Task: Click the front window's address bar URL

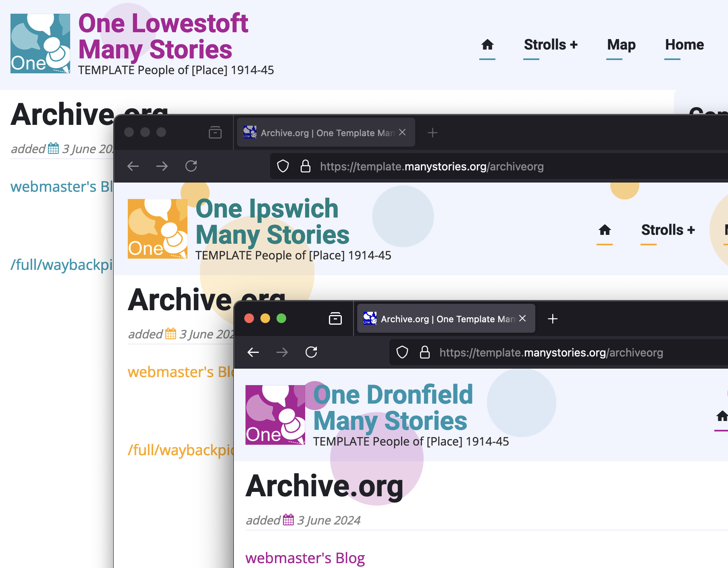Action: (x=551, y=353)
